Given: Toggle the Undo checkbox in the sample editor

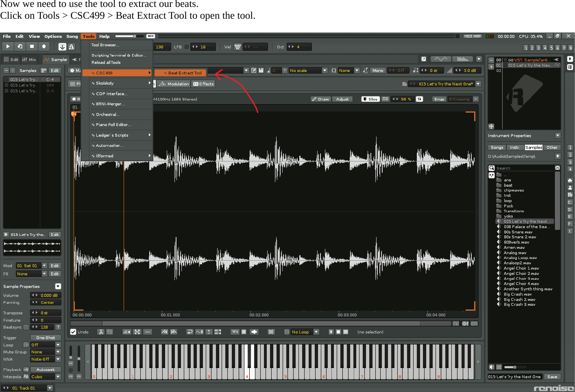Looking at the screenshot, I should click(x=73, y=332).
